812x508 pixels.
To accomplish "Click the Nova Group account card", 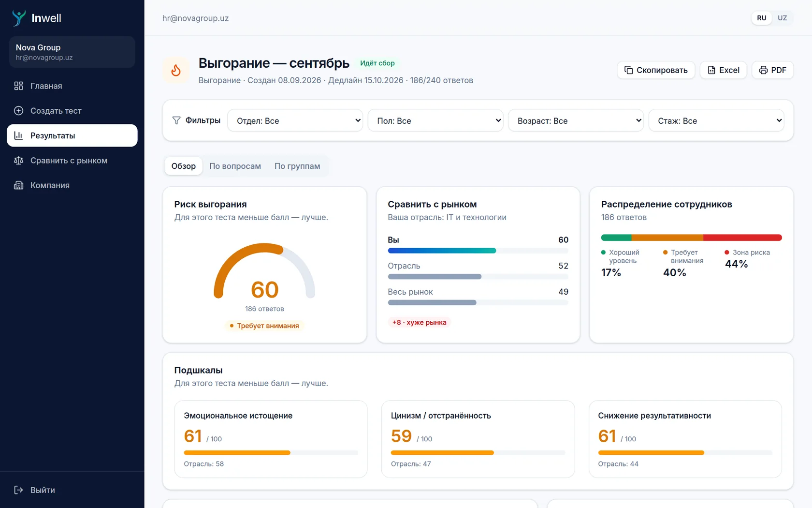I will pos(72,52).
